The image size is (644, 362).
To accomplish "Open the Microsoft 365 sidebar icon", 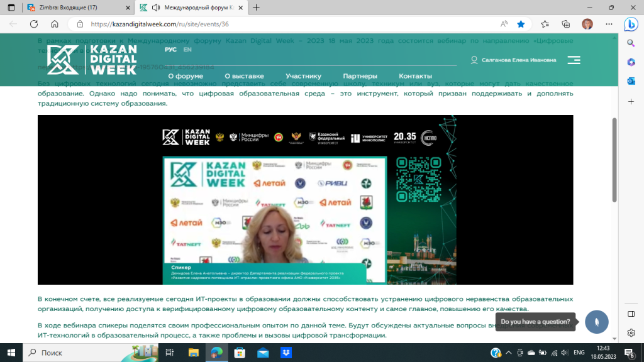I will [x=631, y=62].
